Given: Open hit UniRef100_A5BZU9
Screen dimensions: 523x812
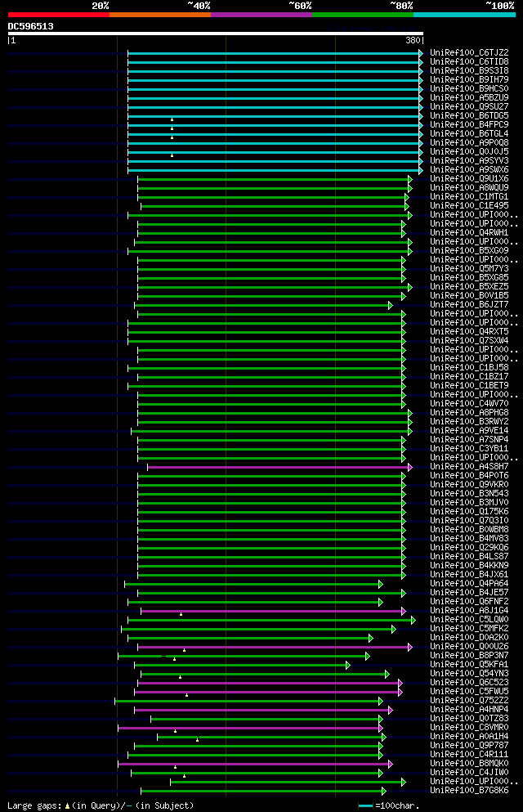Looking at the screenshot, I should click(469, 97).
